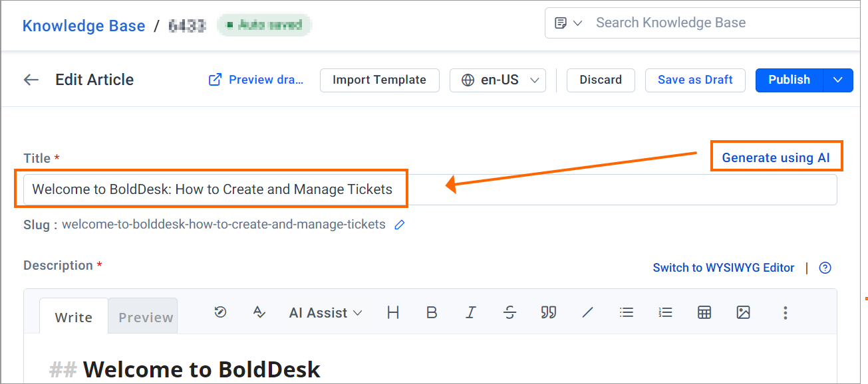This screenshot has width=868, height=384.
Task: Click the Save as Draft button
Action: (695, 80)
